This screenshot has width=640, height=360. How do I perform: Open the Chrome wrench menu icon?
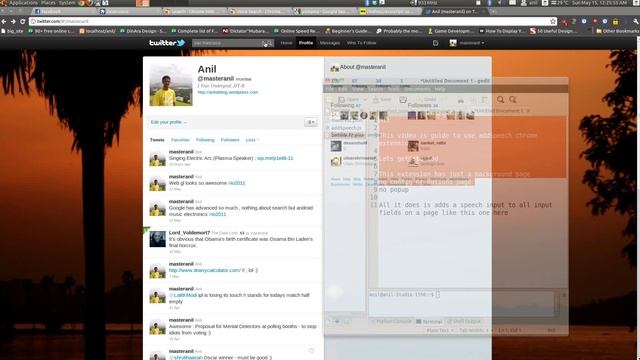[x=636, y=21]
